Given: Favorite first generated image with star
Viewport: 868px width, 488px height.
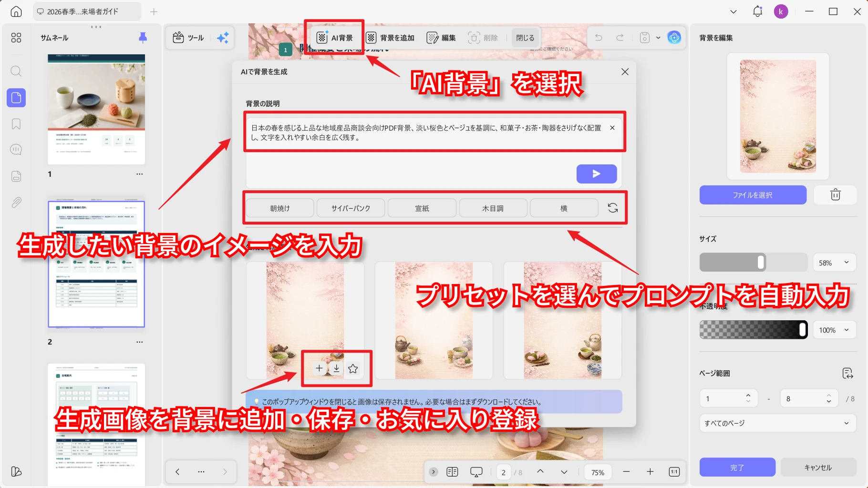Looking at the screenshot, I should click(x=353, y=368).
